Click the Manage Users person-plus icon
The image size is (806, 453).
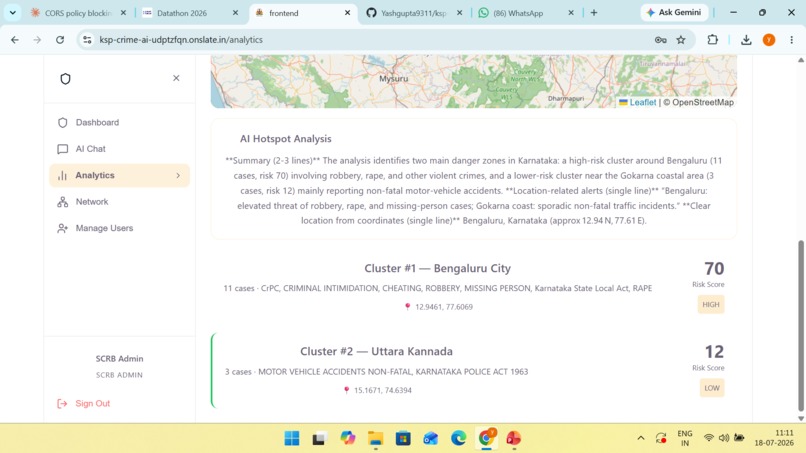63,228
